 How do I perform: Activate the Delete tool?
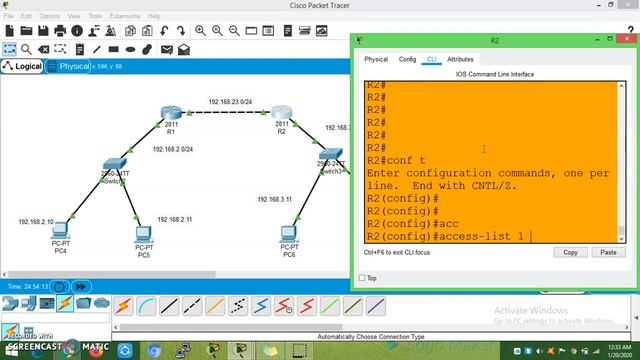tap(43, 49)
